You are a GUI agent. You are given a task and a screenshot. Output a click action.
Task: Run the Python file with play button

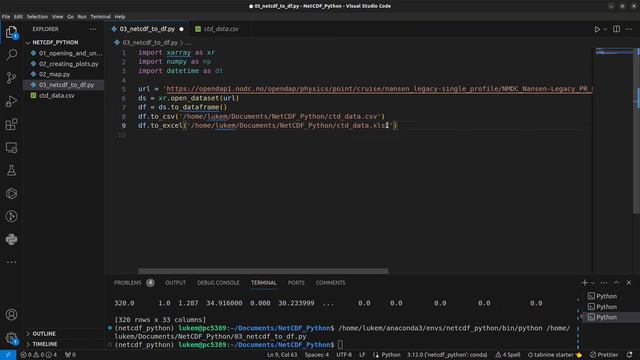coord(597,29)
